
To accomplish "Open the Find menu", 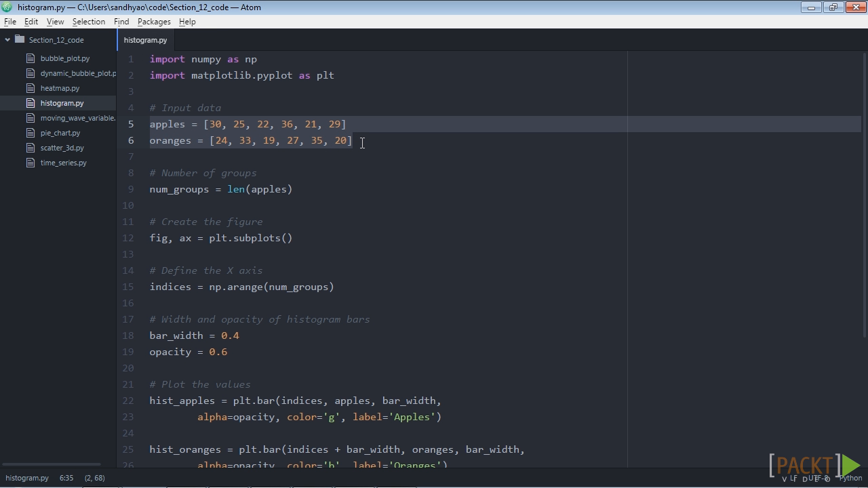I will pyautogui.click(x=121, y=22).
